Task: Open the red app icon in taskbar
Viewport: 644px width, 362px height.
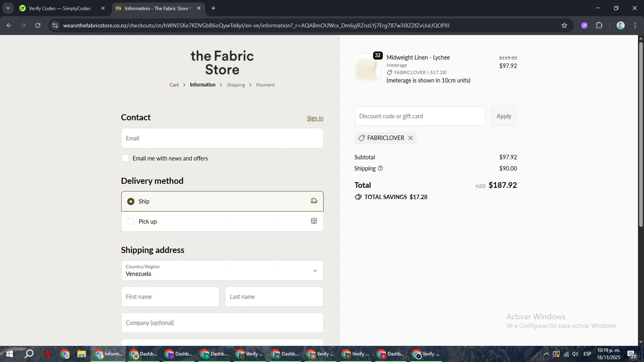Action: [48, 354]
